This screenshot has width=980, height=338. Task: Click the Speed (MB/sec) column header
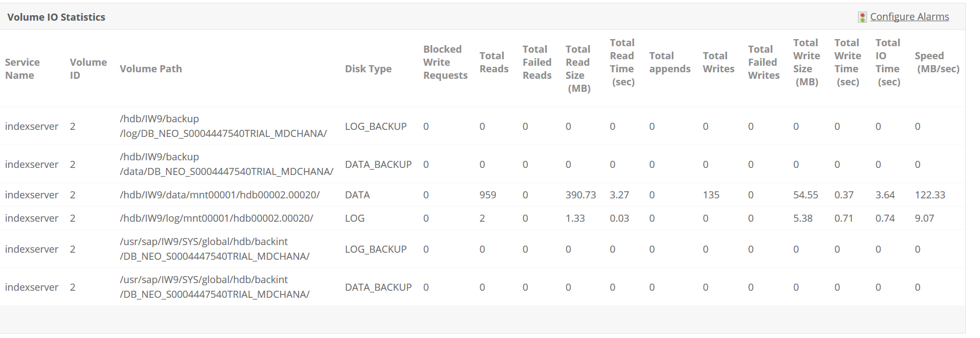[x=937, y=62]
